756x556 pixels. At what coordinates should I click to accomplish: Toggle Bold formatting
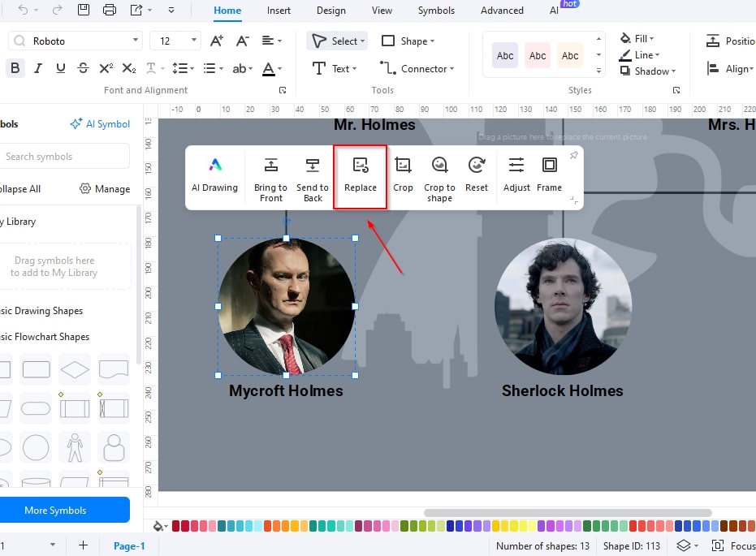(x=15, y=68)
